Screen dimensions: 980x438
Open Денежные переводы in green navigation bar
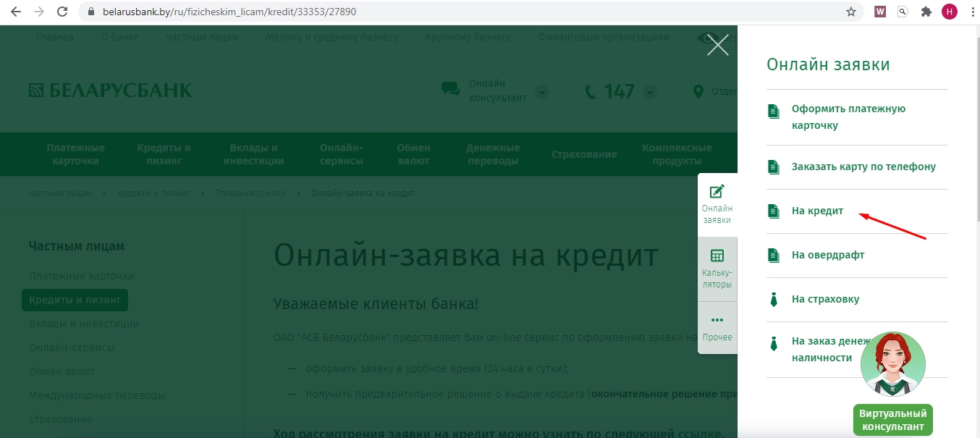click(x=493, y=154)
